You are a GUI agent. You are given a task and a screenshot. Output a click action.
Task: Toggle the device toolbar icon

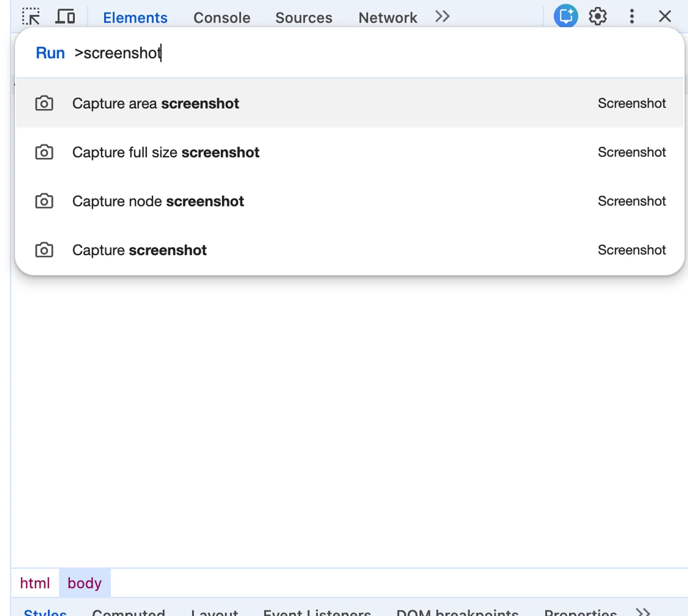[65, 17]
